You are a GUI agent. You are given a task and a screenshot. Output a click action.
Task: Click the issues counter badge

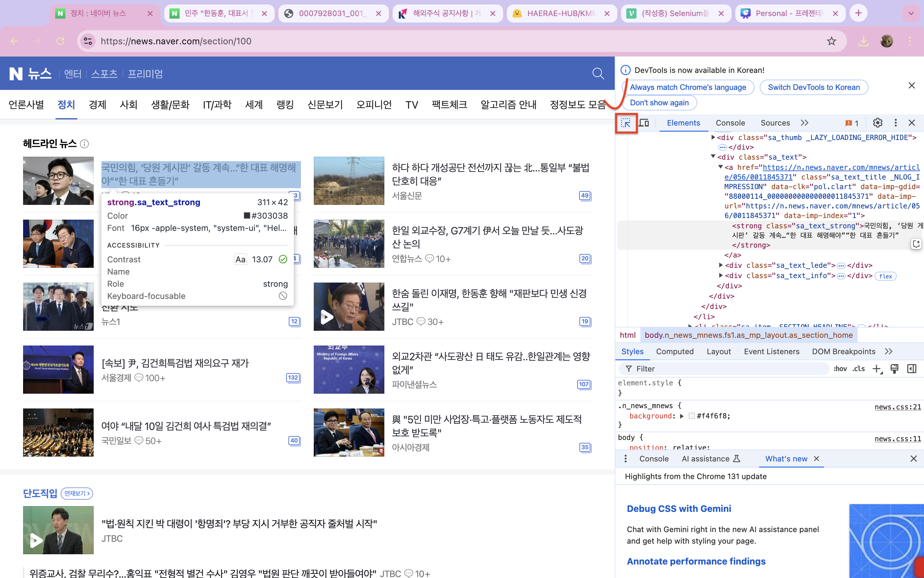pos(851,123)
